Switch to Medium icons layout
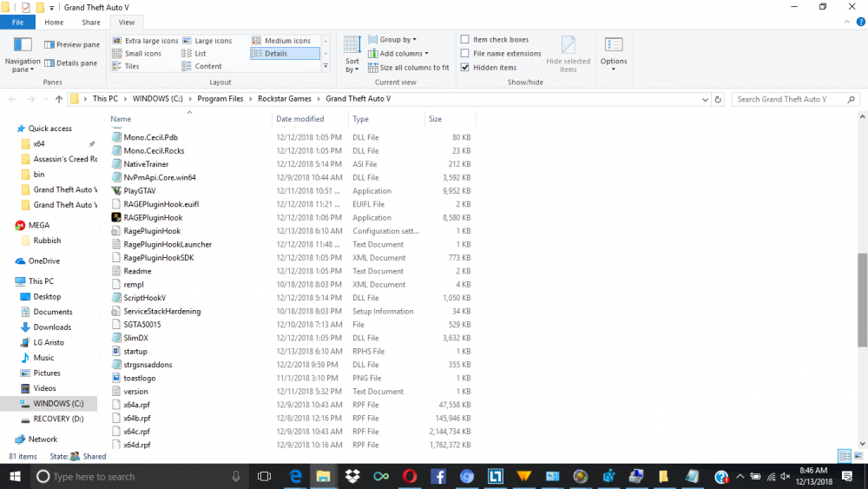This screenshot has width=868, height=489. coord(282,41)
